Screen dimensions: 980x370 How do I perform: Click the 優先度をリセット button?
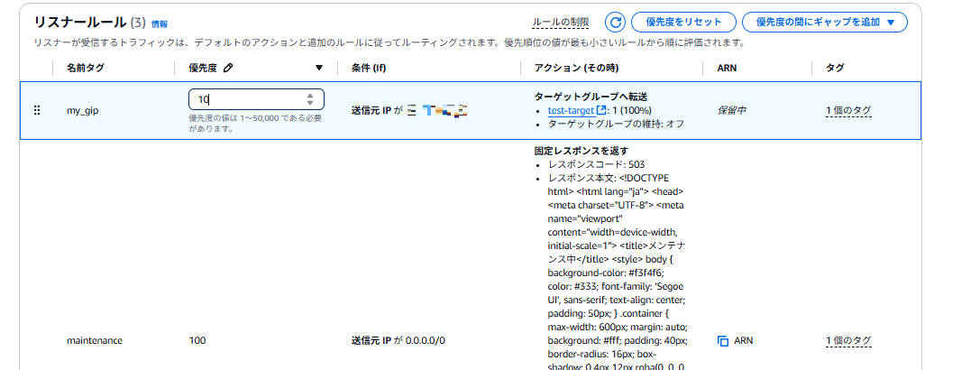coord(683,23)
